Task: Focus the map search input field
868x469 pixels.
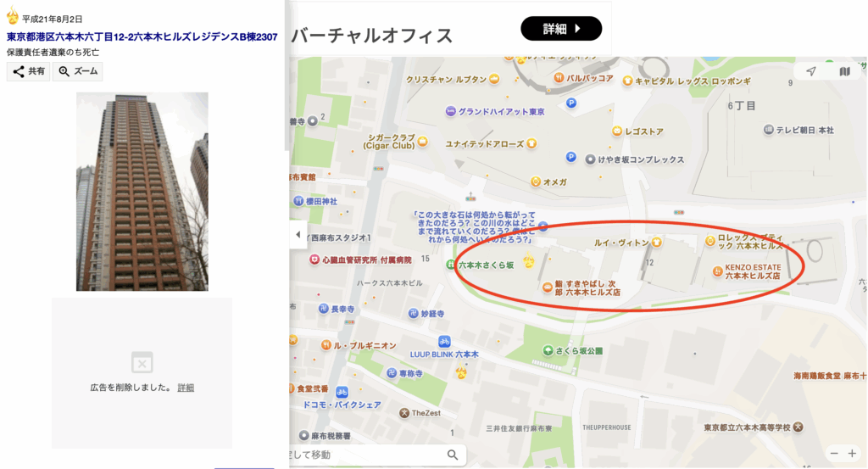Action: [x=366, y=455]
